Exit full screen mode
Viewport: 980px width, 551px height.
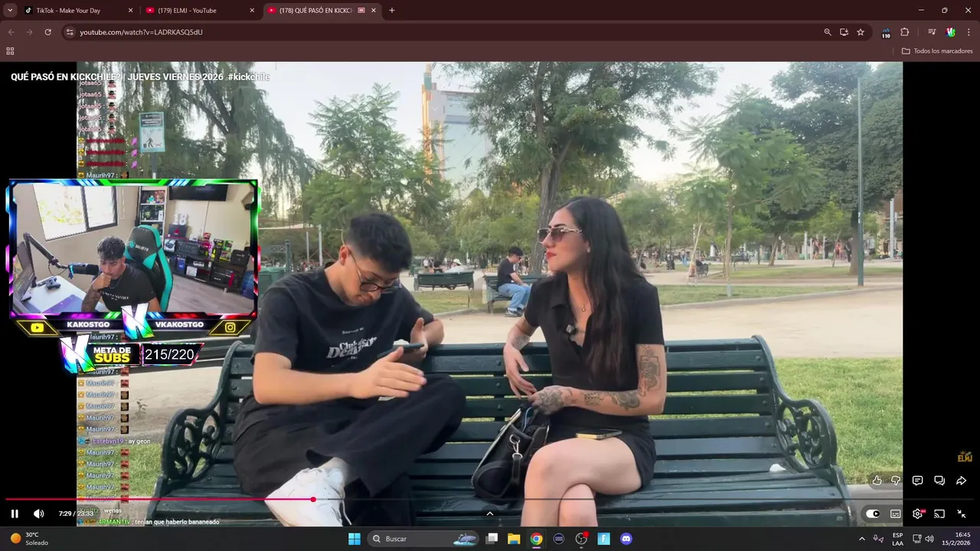pos(962,514)
